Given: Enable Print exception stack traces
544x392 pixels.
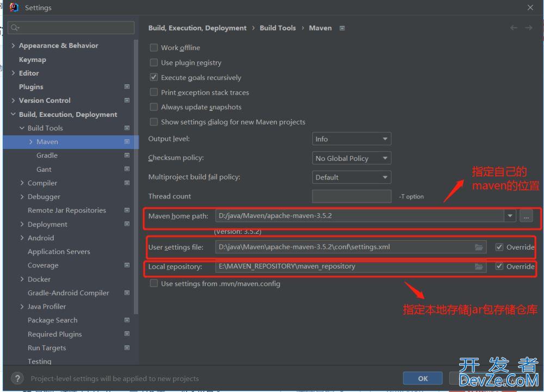Looking at the screenshot, I should click(x=154, y=92).
